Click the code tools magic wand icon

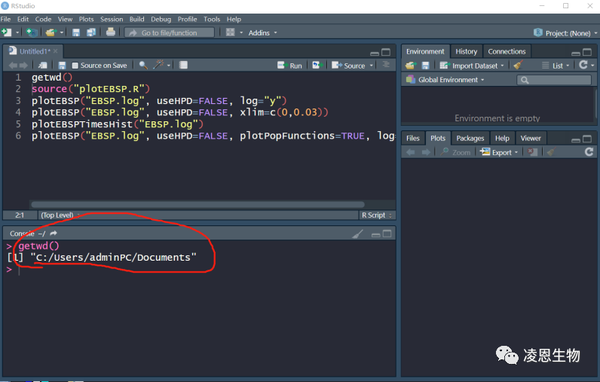(158, 65)
